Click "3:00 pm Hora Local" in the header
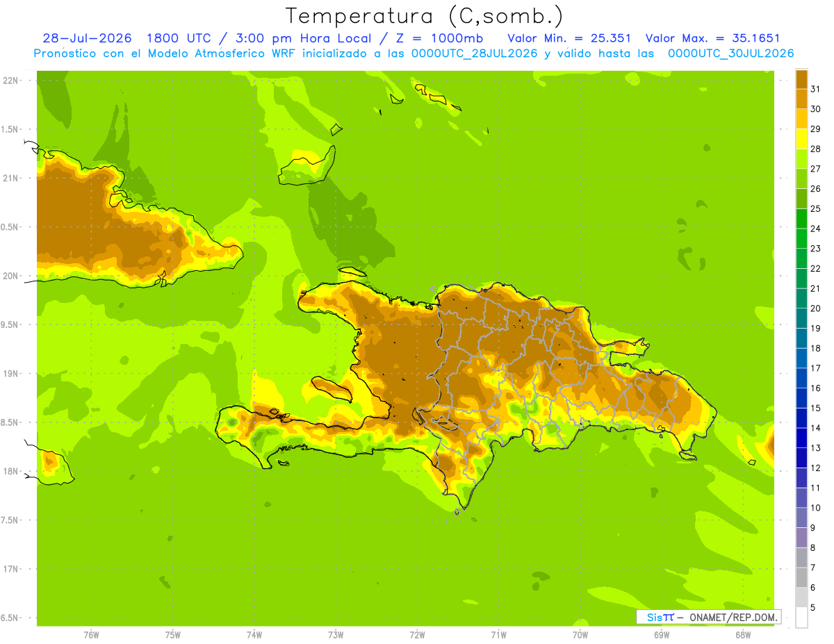Viewport: 834px width, 644px height. click(304, 38)
